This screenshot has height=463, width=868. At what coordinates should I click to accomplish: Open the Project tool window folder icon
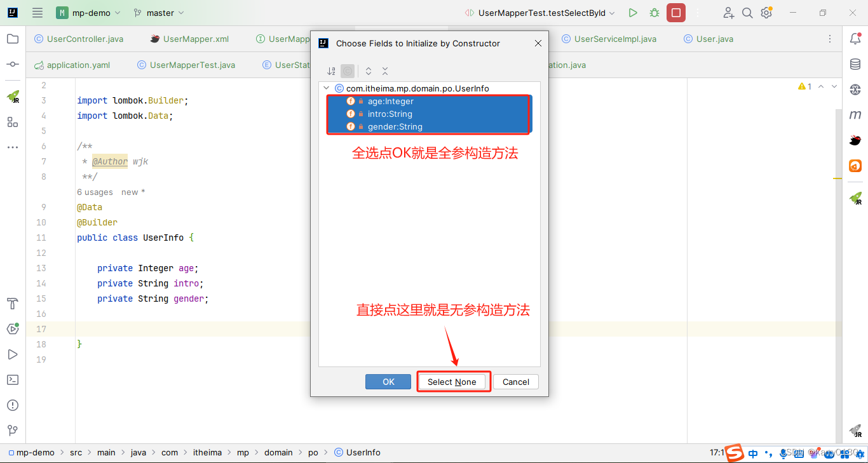(12, 39)
